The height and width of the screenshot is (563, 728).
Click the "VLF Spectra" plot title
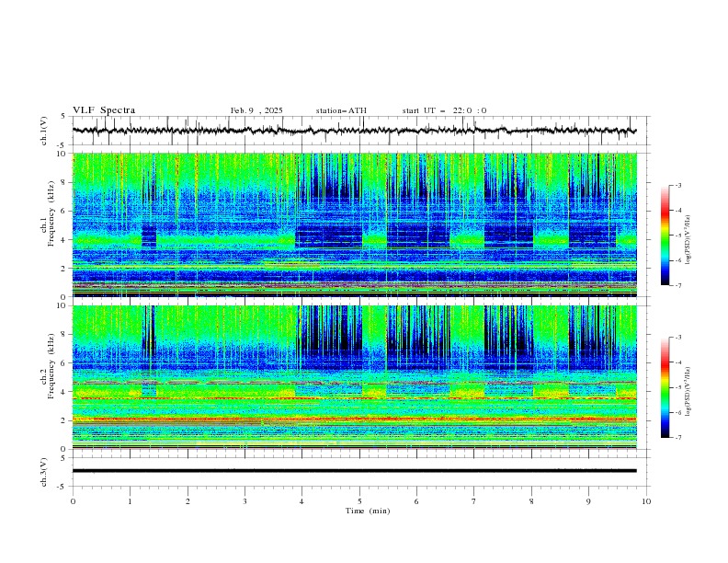104,110
